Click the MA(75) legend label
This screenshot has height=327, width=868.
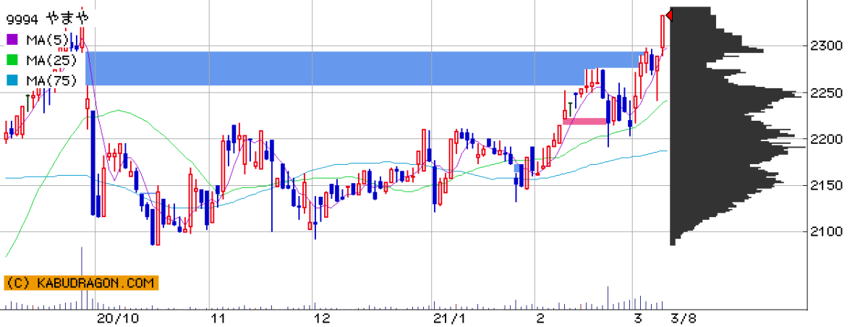point(51,81)
